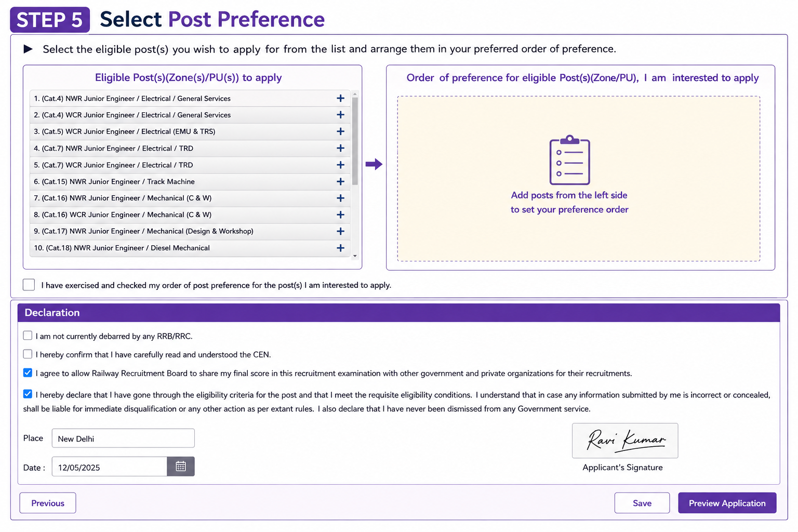This screenshot has height=532, width=798.
Task: Click the preference order drop area
Action: [579, 178]
